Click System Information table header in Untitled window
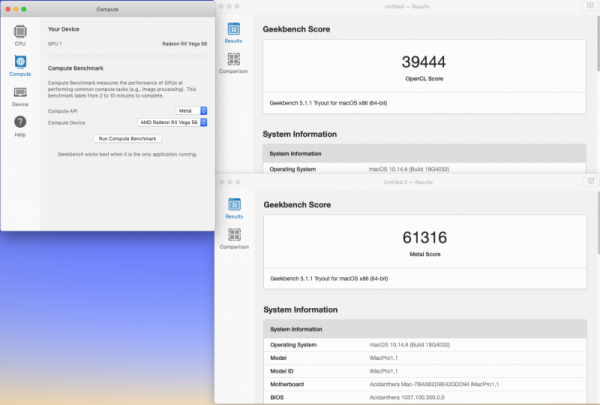The image size is (600, 405). point(424,154)
